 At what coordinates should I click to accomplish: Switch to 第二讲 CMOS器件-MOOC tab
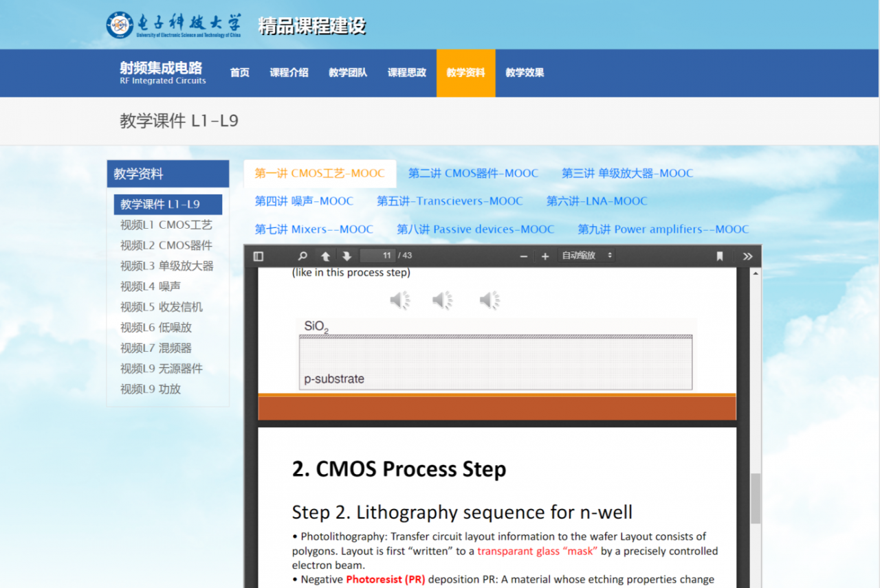click(x=473, y=173)
